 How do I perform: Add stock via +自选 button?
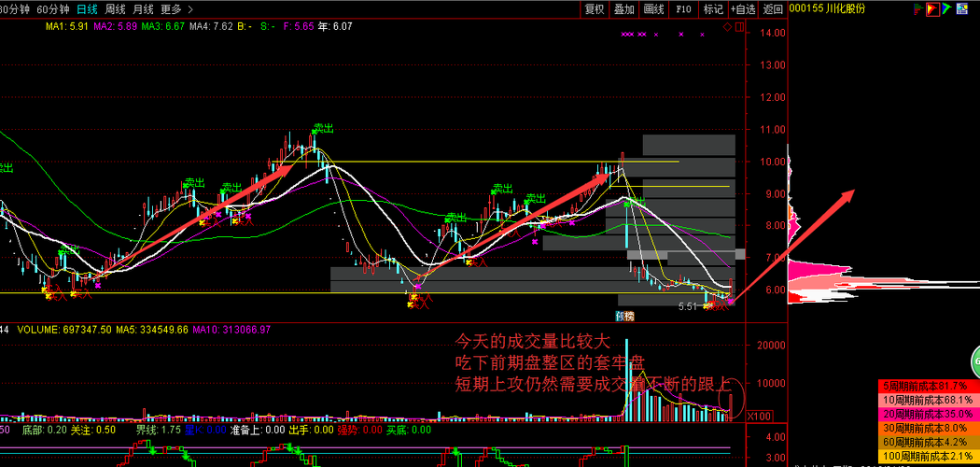pyautogui.click(x=743, y=8)
